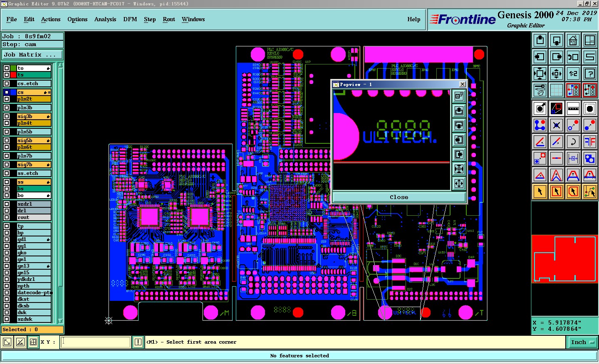This screenshot has width=599, height=364.
Task: Open the Windows menu
Action: pyautogui.click(x=193, y=19)
